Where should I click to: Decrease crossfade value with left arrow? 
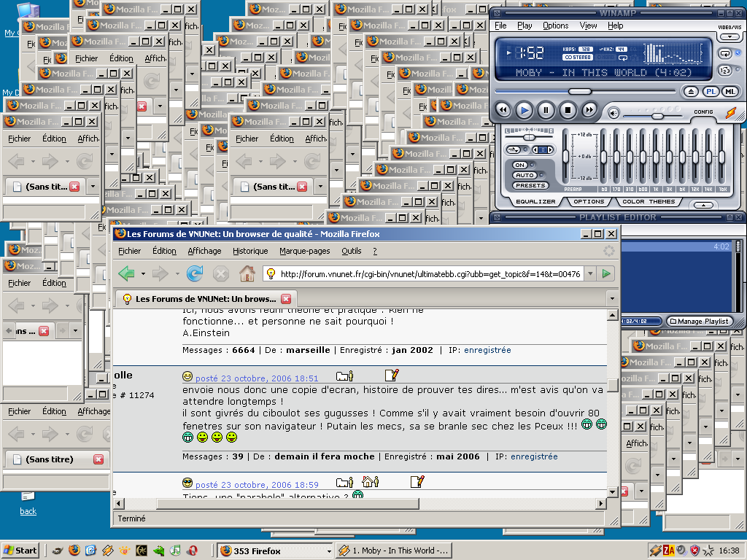point(535,150)
